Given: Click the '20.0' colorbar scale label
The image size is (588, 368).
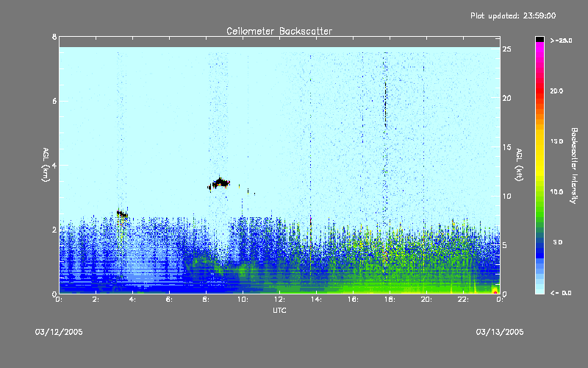Looking at the screenshot, I should click(556, 91).
